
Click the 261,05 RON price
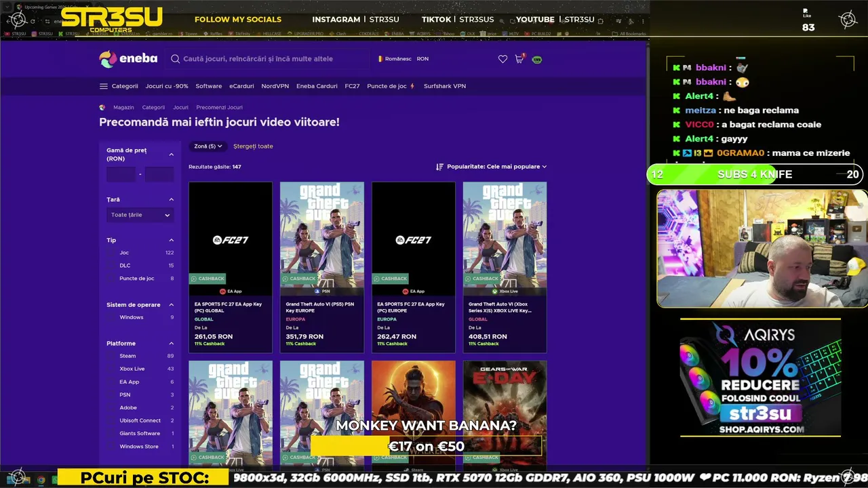(214, 336)
